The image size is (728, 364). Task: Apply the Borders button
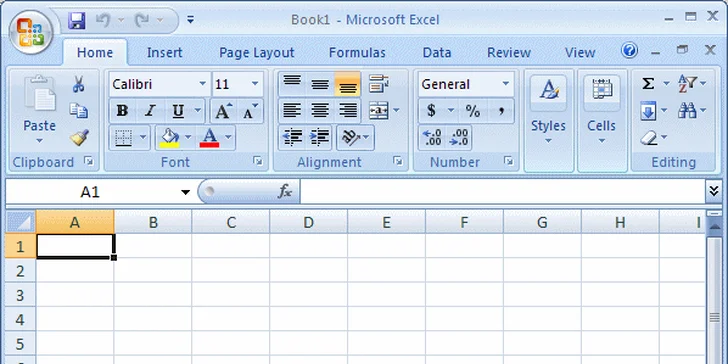pos(124,138)
